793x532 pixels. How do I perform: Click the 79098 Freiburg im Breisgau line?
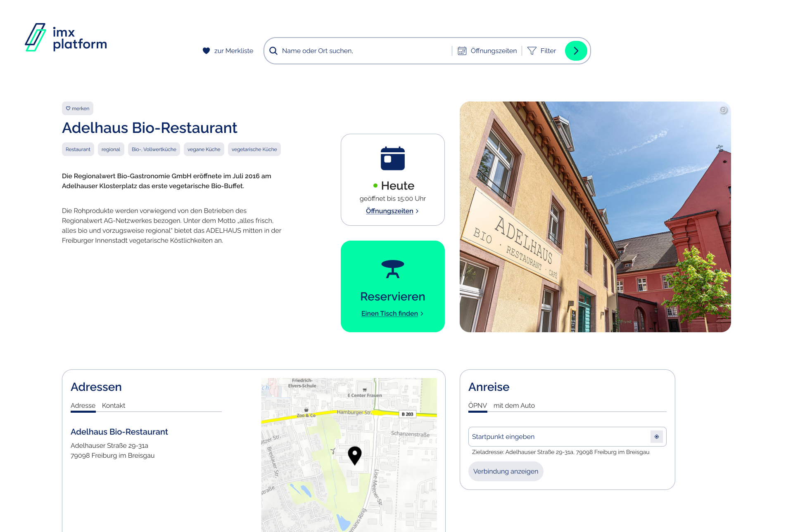113,456
